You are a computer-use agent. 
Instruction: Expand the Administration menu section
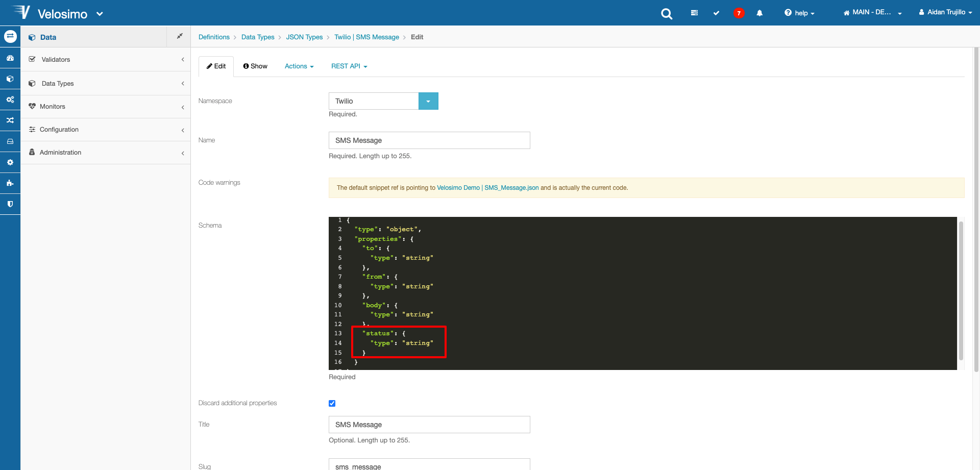[106, 153]
